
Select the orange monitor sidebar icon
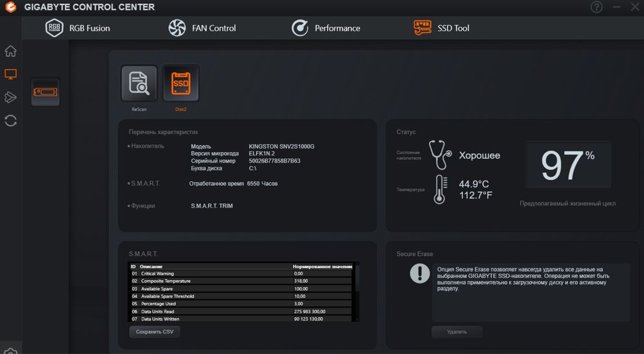tap(11, 74)
